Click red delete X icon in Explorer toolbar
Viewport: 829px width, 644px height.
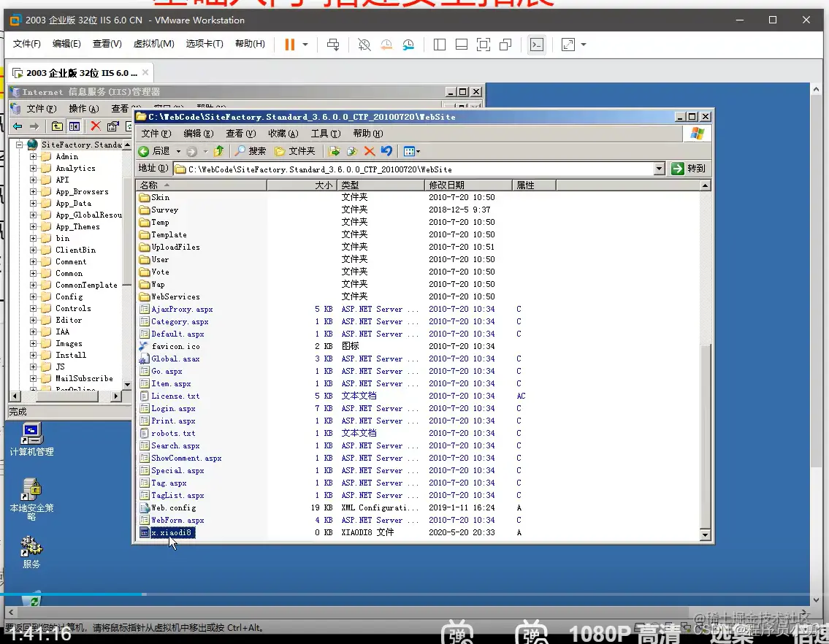[x=370, y=151]
